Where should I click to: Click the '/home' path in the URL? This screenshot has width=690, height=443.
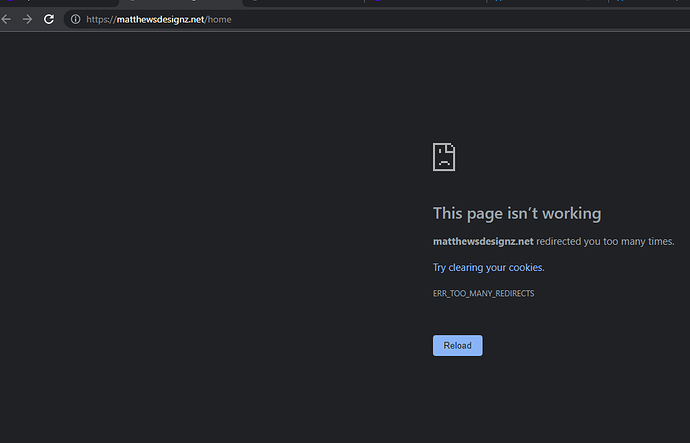tap(219, 19)
